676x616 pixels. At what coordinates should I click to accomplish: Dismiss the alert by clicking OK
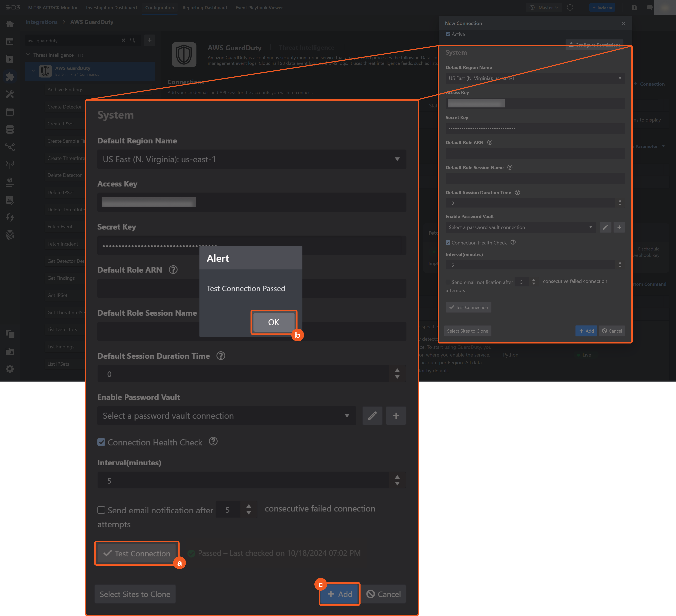(x=273, y=322)
